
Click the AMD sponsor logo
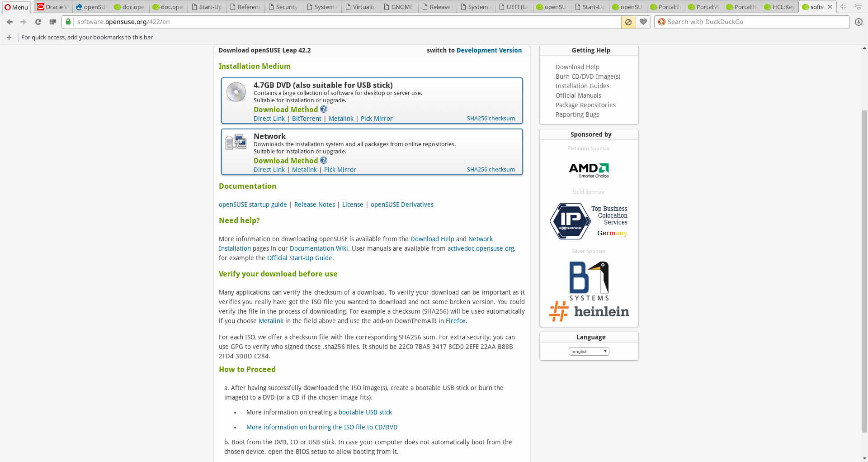click(x=589, y=170)
